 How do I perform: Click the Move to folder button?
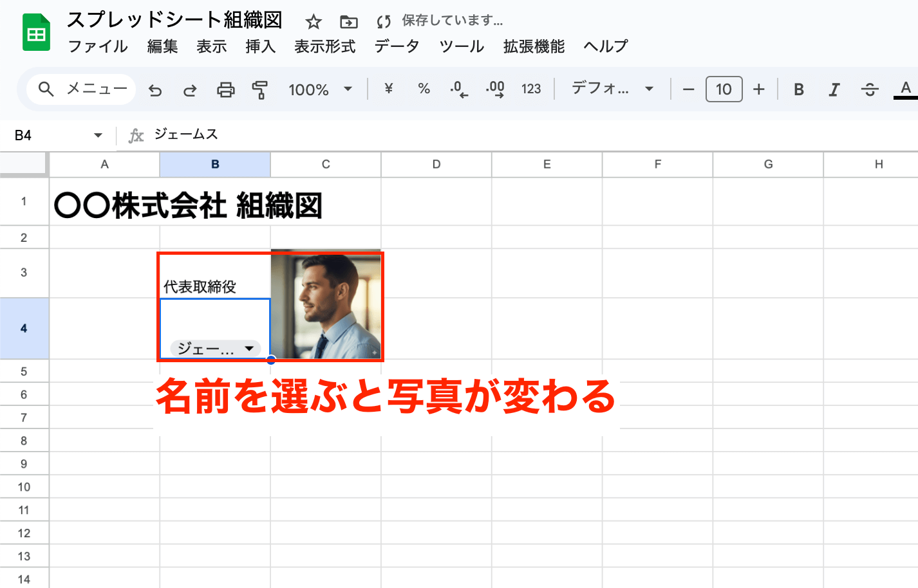(x=348, y=21)
